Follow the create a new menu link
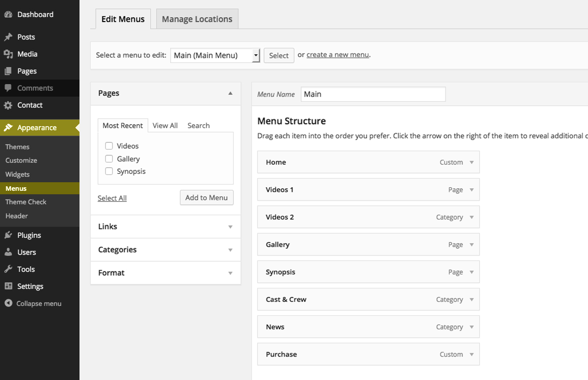The image size is (588, 380). point(337,55)
